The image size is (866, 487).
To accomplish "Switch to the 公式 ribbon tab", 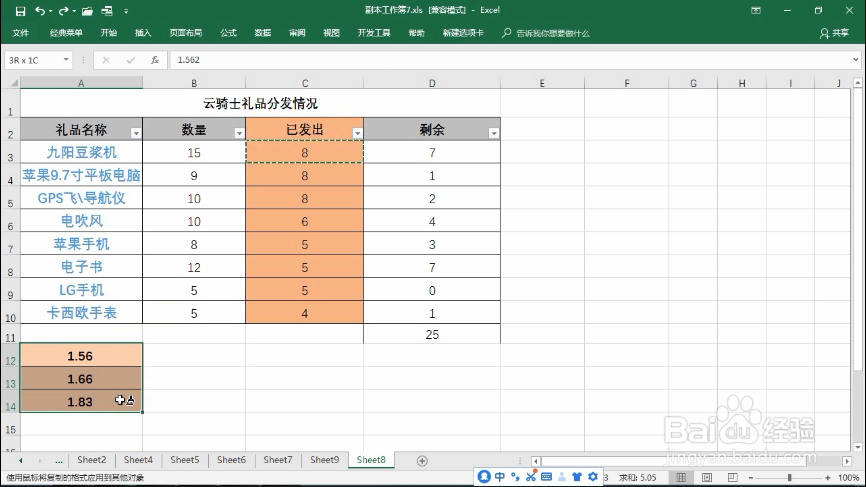I will point(229,33).
